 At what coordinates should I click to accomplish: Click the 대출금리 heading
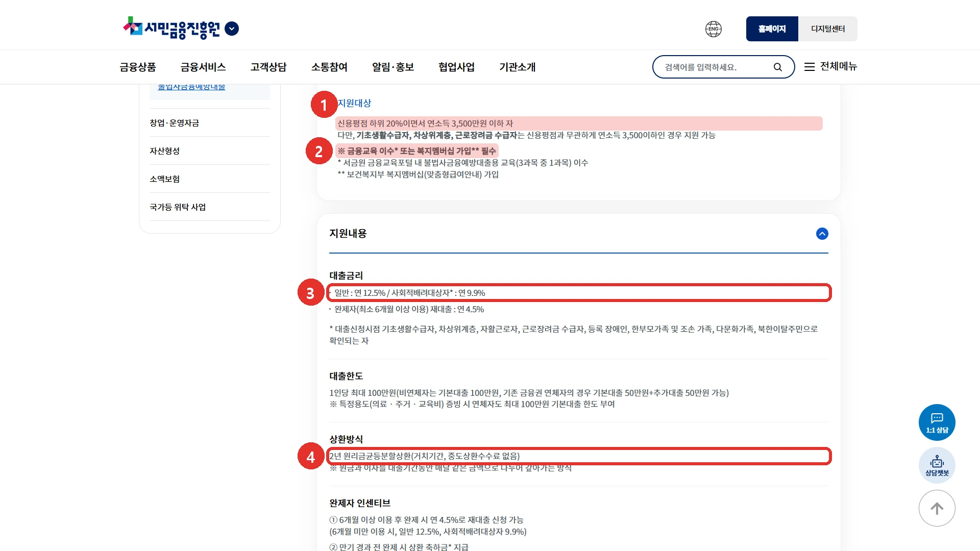pyautogui.click(x=346, y=275)
